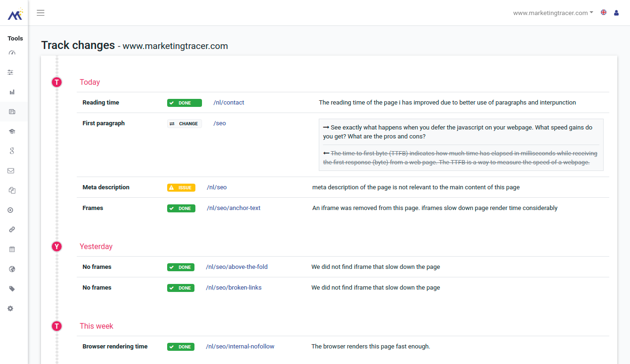
Task: Click the struck-through old TTFB paragraph text
Action: tap(460, 158)
